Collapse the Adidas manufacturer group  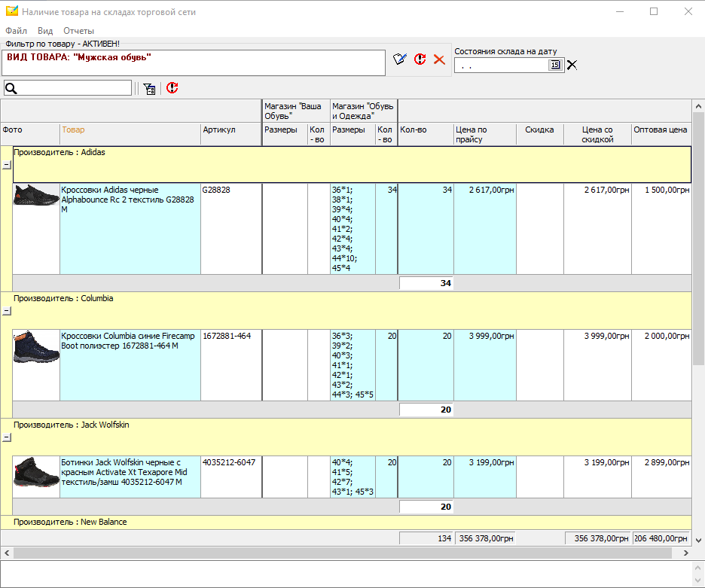(7, 165)
